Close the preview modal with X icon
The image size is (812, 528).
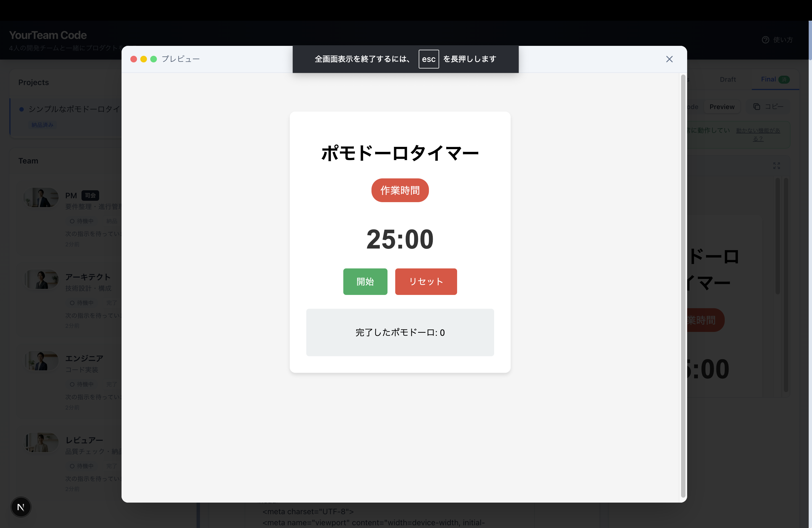669,59
